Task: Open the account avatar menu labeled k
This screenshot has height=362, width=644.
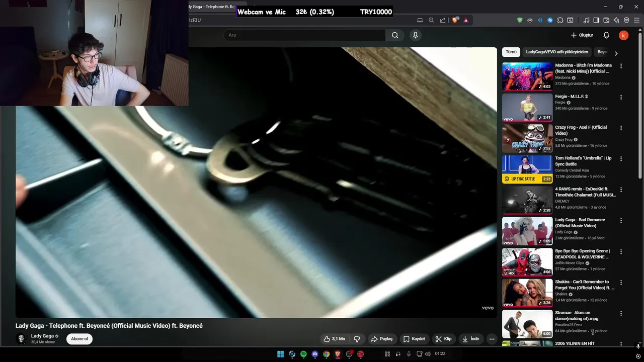Action: (x=623, y=35)
